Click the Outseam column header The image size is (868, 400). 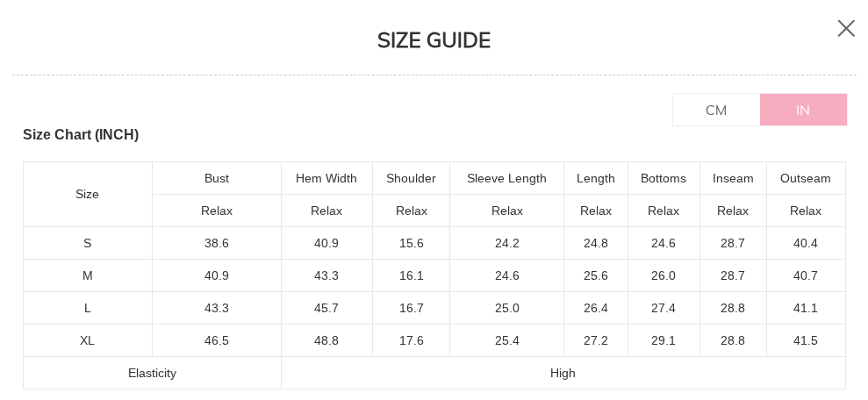(x=806, y=178)
